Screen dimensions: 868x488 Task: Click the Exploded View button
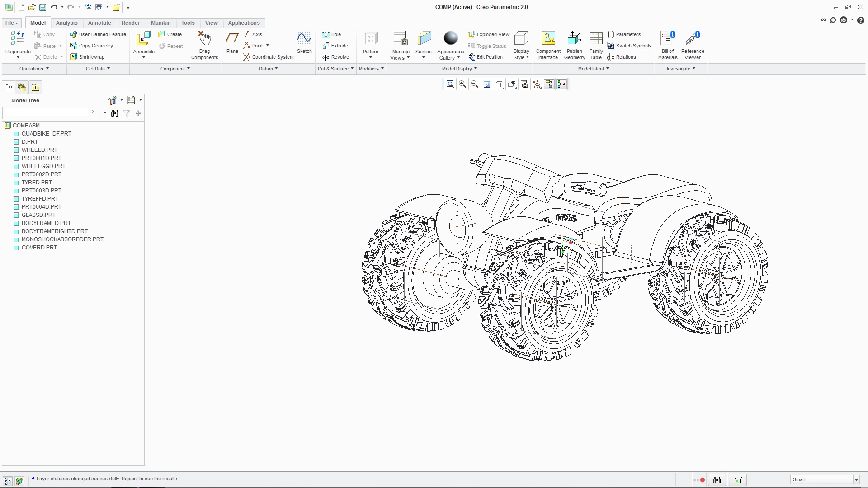point(489,34)
